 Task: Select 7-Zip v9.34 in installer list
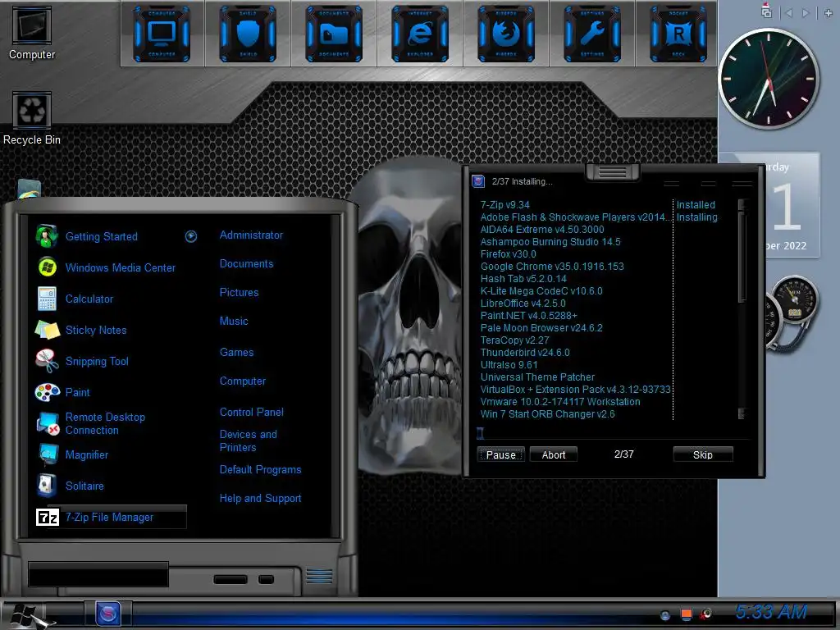[504, 204]
